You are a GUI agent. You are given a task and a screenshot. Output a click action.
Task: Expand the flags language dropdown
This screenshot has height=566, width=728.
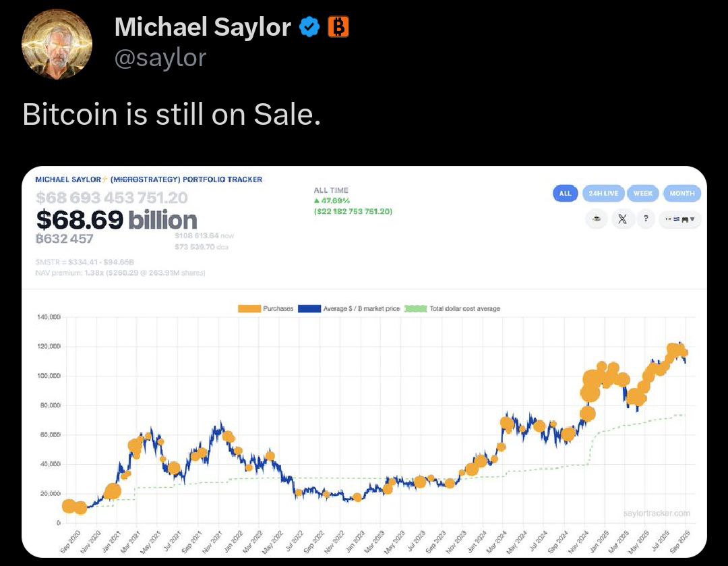(681, 219)
